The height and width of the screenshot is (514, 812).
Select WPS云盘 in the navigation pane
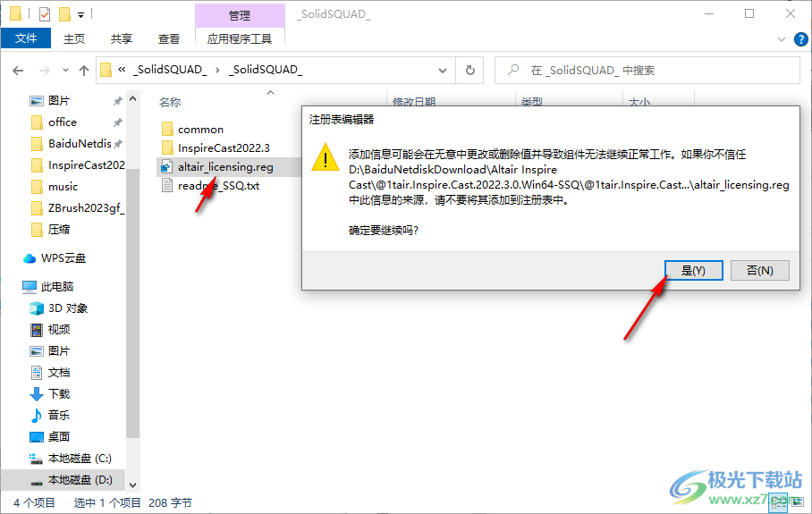tap(63, 257)
